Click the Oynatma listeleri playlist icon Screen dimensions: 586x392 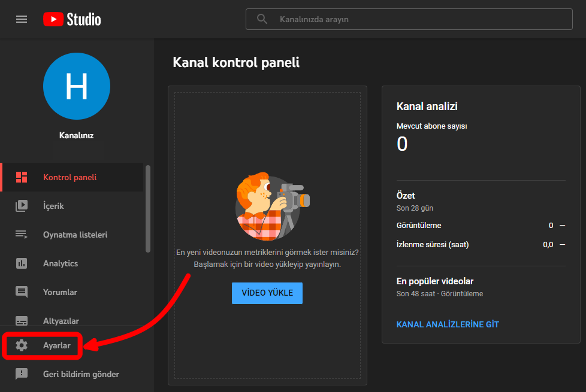pos(22,235)
